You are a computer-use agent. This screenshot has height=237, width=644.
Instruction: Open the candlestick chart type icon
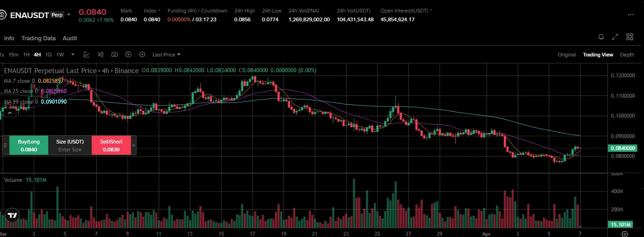[x=100, y=55]
